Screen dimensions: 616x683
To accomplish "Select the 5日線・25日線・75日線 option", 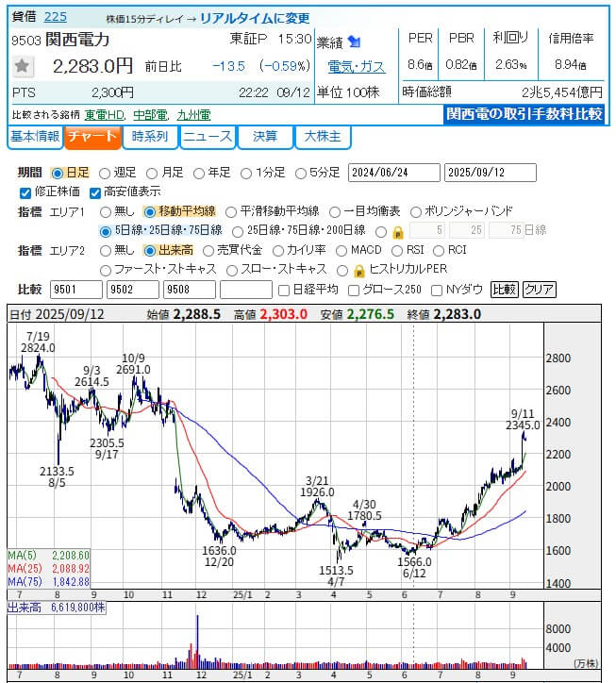I will (106, 231).
